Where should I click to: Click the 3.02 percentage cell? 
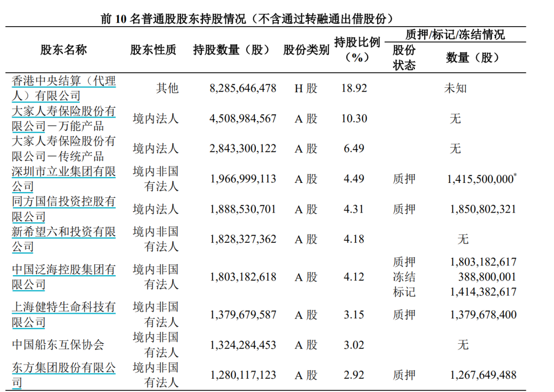[x=354, y=345]
